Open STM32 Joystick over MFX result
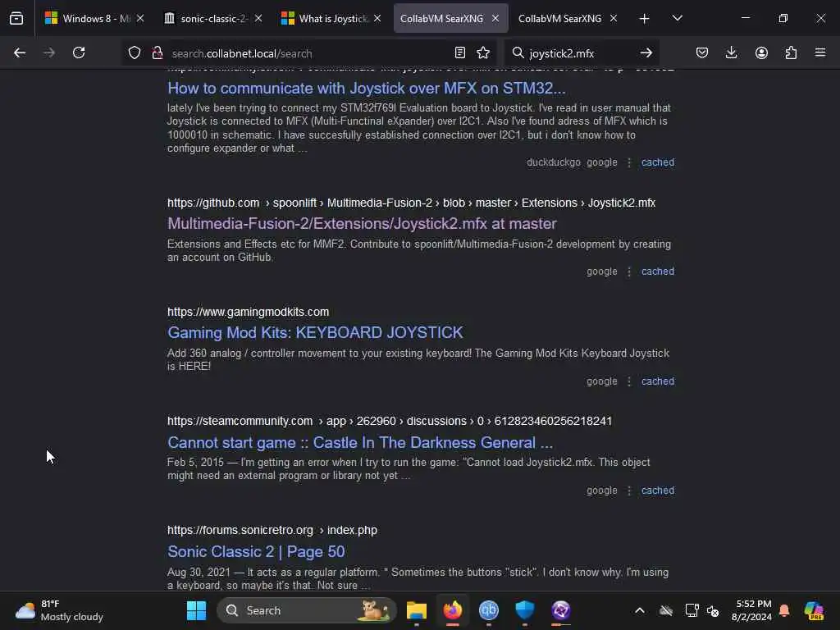The width and height of the screenshot is (840, 630). pyautogui.click(x=367, y=89)
